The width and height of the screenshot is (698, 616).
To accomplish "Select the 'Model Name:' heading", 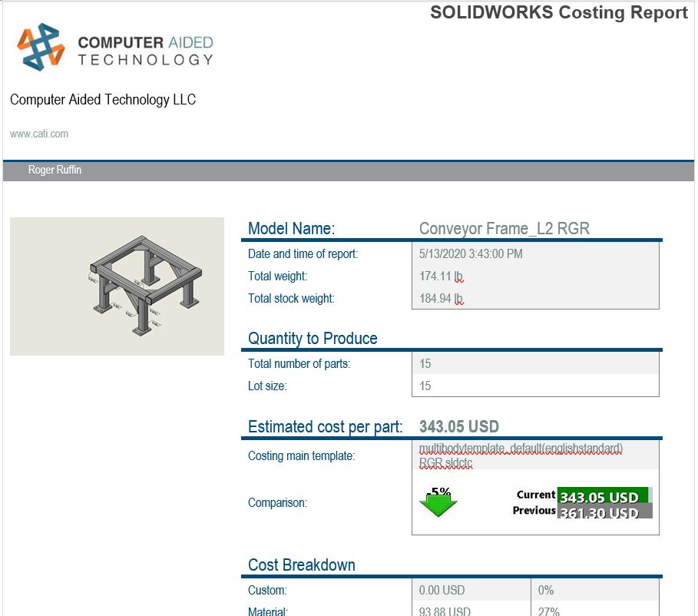I will coord(291,228).
